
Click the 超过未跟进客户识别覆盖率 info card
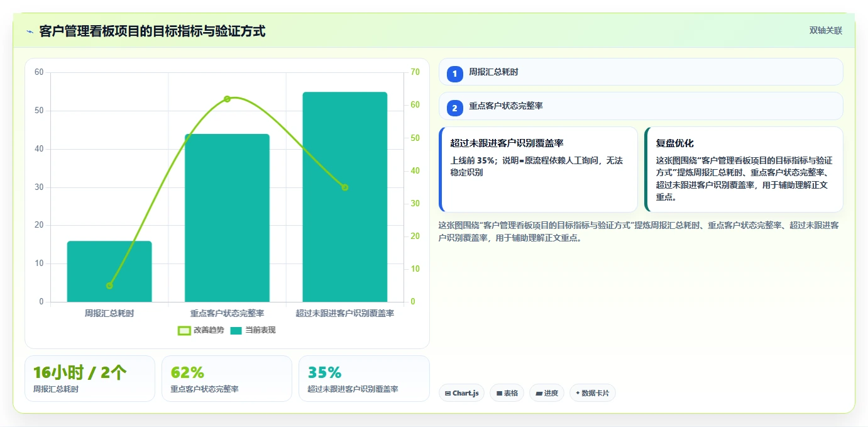tap(538, 169)
